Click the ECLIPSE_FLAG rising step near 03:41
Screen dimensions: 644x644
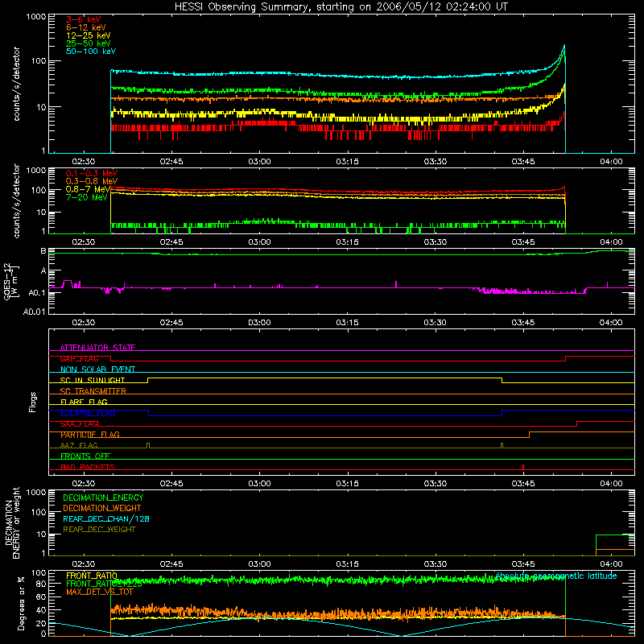click(502, 413)
